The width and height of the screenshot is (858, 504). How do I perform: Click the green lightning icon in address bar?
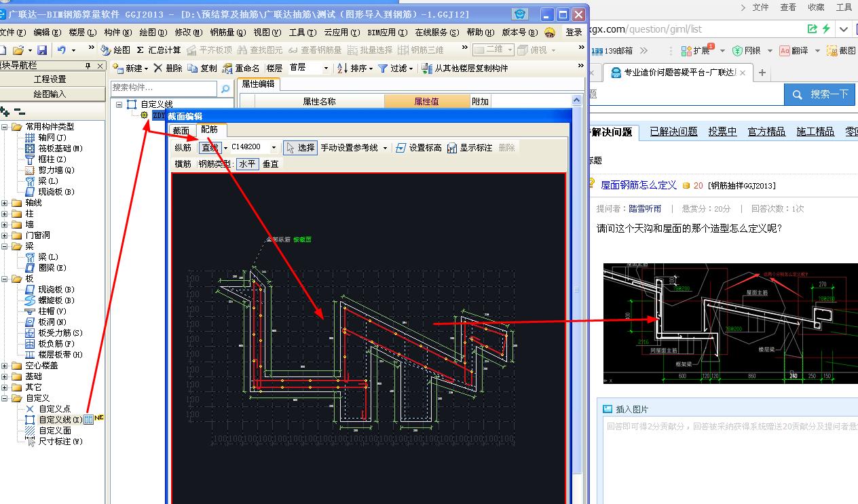coord(826,29)
